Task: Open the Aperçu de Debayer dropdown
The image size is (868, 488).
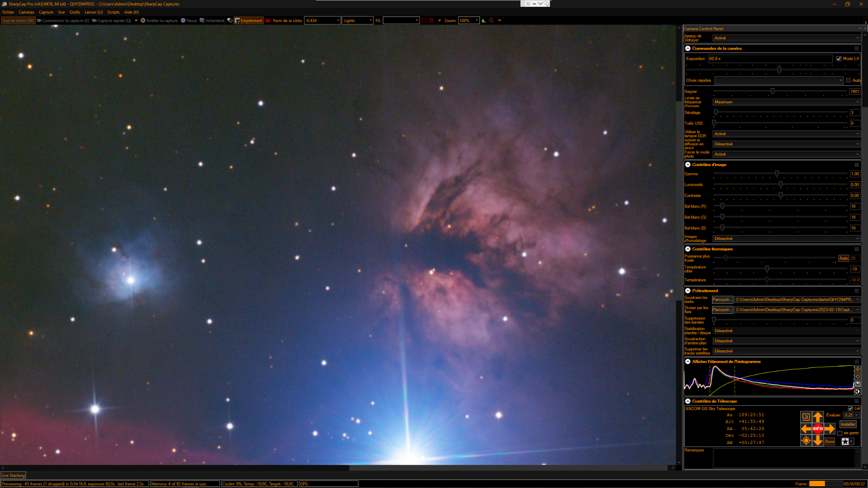Action: click(787, 38)
